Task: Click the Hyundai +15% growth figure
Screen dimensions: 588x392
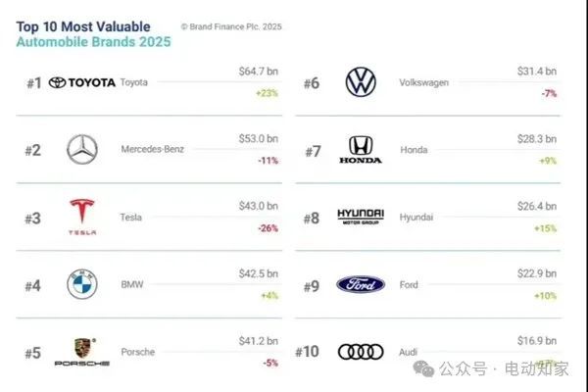Action: 545,228
